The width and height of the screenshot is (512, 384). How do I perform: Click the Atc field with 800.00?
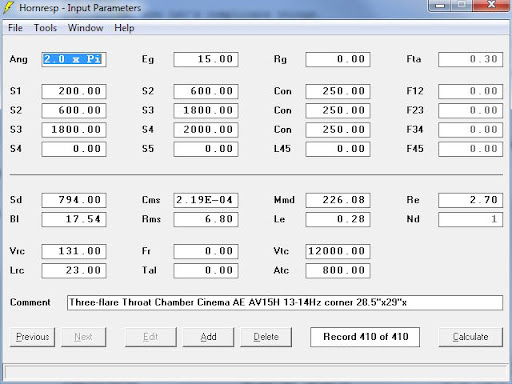tap(338, 271)
